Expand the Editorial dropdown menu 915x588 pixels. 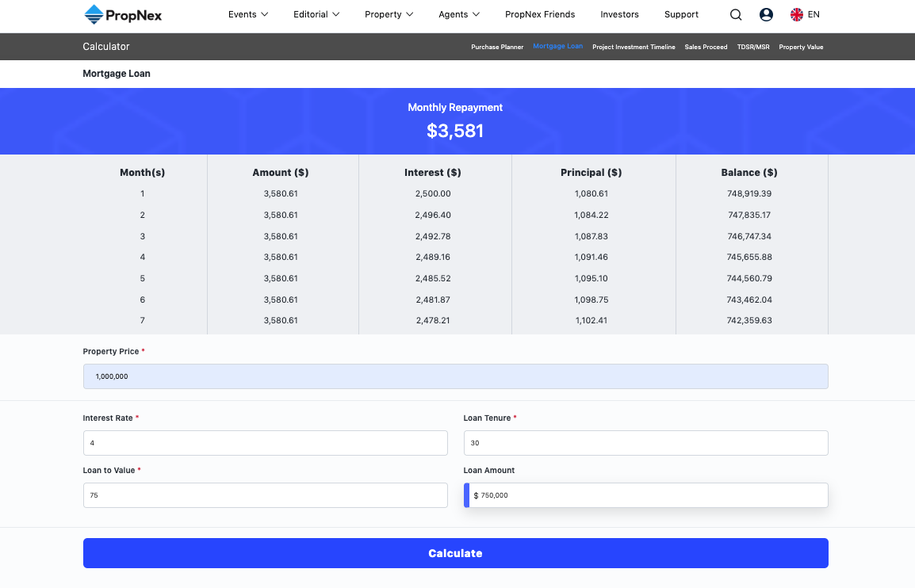coord(316,14)
